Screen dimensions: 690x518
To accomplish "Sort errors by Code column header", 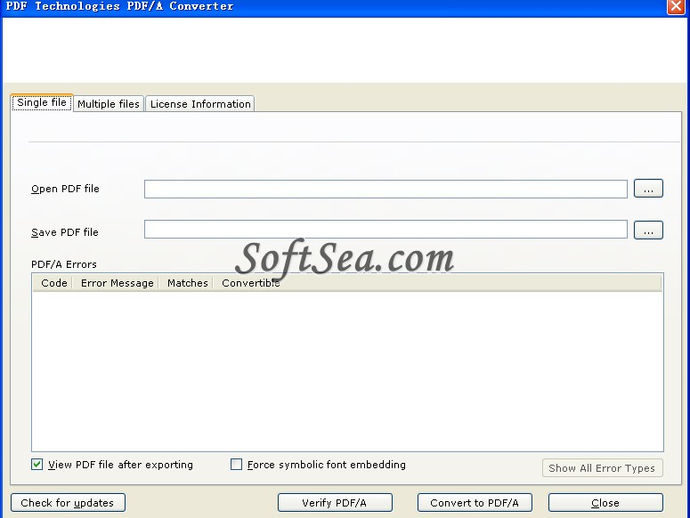I will click(54, 283).
